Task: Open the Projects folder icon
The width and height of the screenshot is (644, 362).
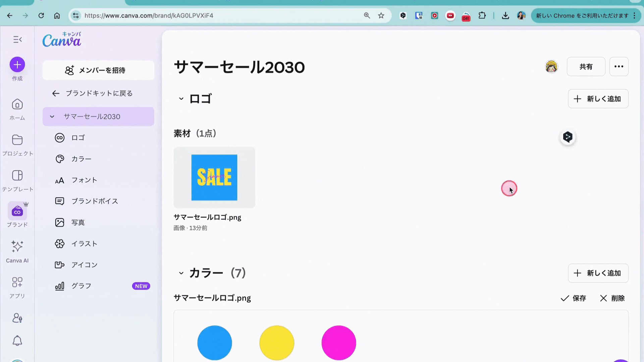Action: (17, 140)
